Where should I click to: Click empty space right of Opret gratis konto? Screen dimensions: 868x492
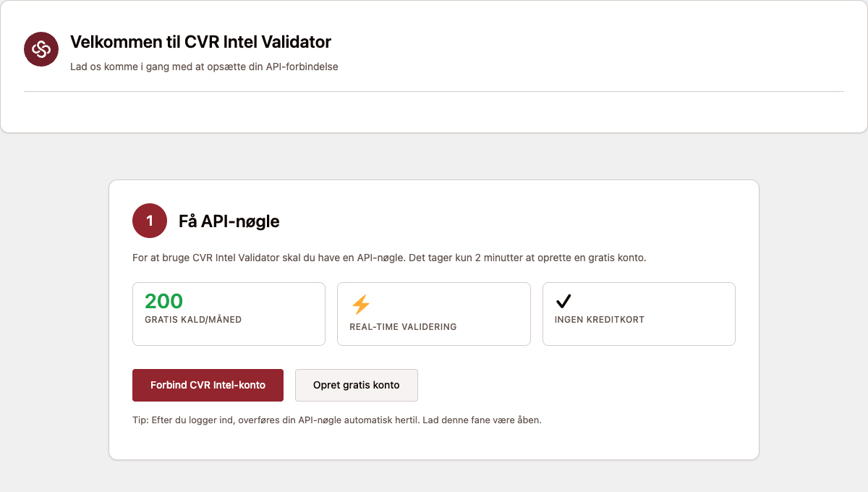pyautogui.click(x=579, y=385)
